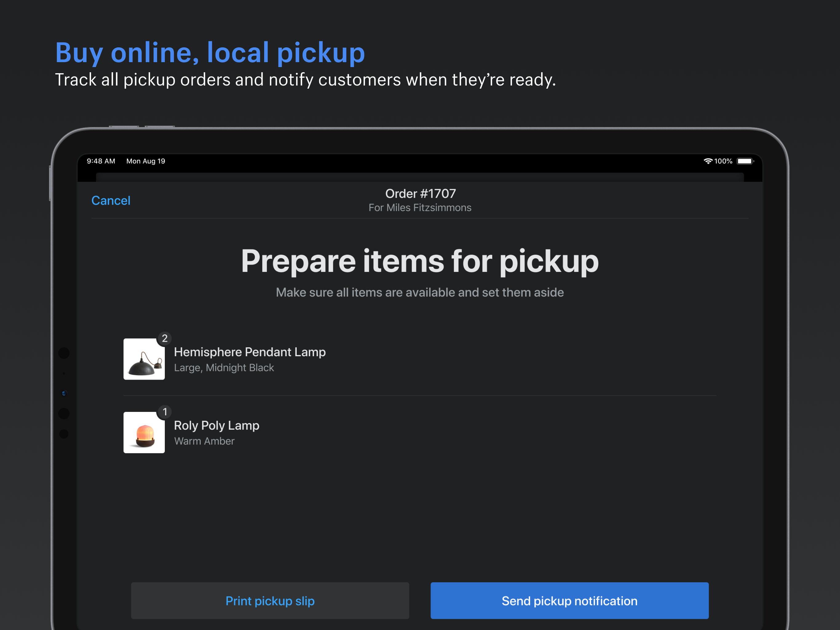Click the Roly Poly Lamp product image
Image resolution: width=840 pixels, height=630 pixels.
[144, 433]
